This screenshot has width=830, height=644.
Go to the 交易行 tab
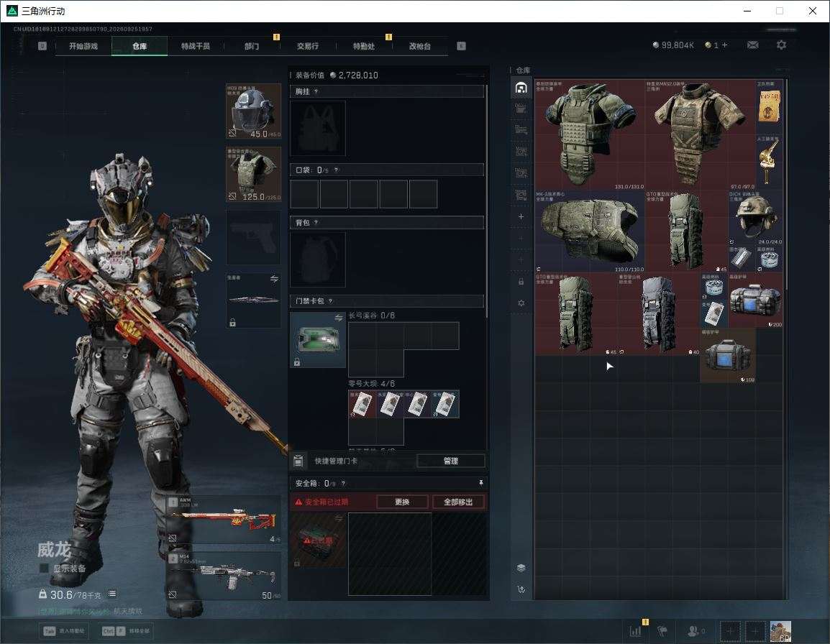tap(308, 46)
